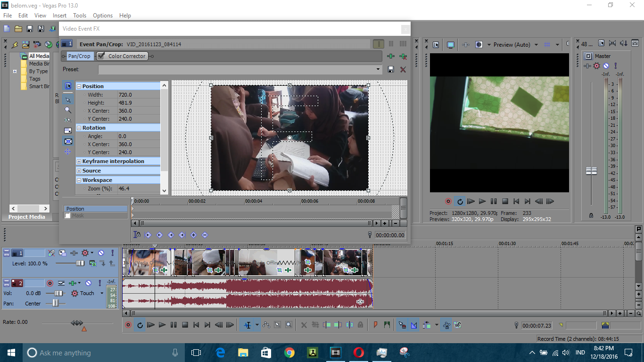Expand the Keyframe interpolation section

(80, 161)
